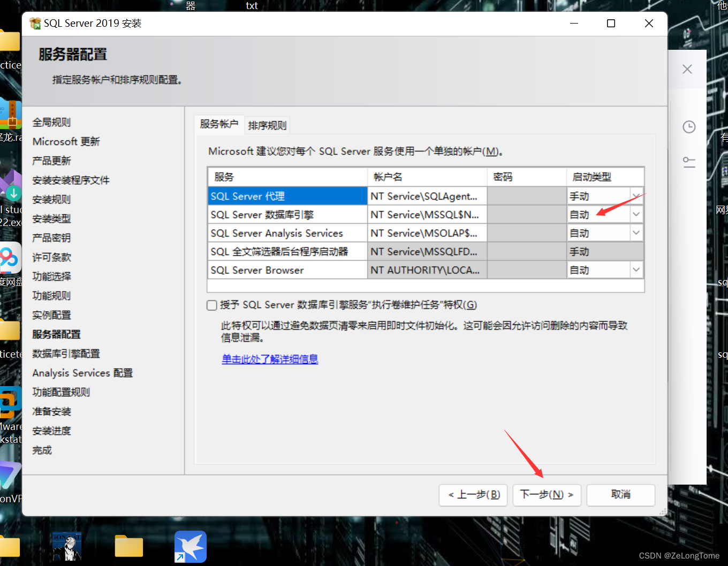Open the anime character image desktop icon

pos(67,546)
